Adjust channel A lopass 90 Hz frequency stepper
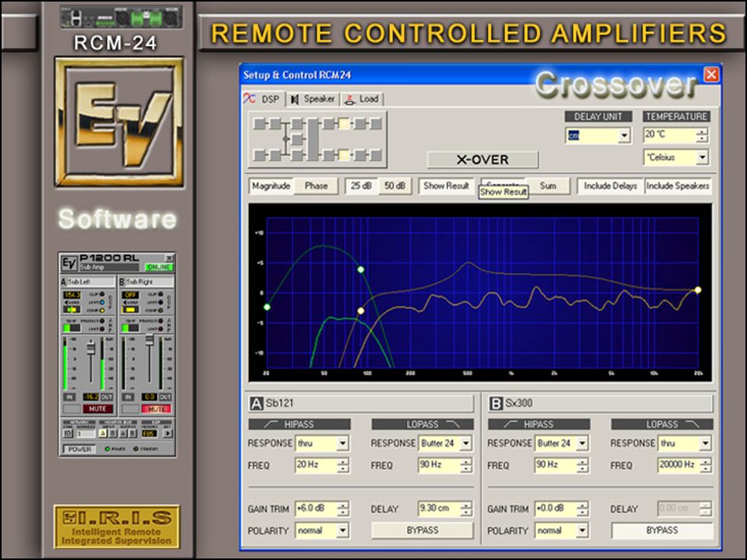This screenshot has height=560, width=747. click(466, 465)
